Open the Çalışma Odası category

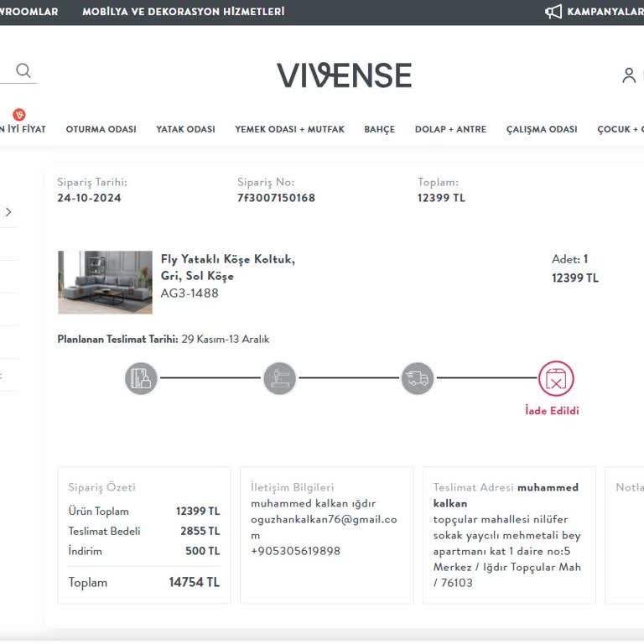(x=542, y=129)
